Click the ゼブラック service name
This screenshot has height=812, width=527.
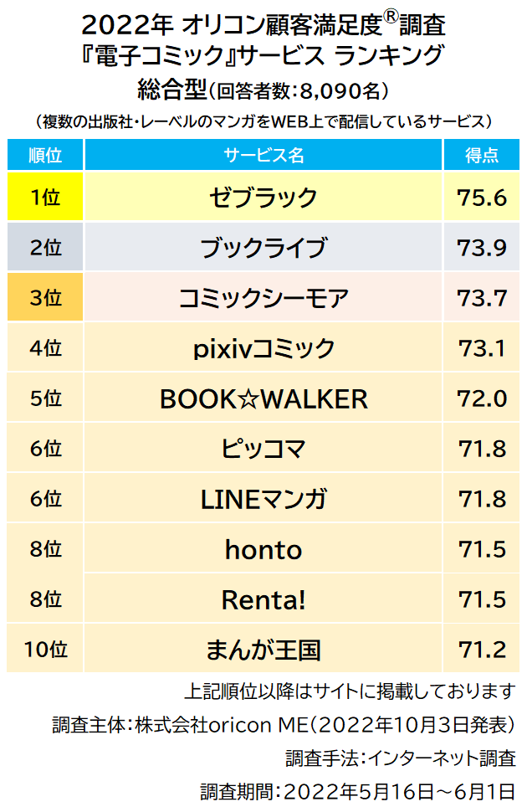[x=263, y=198]
